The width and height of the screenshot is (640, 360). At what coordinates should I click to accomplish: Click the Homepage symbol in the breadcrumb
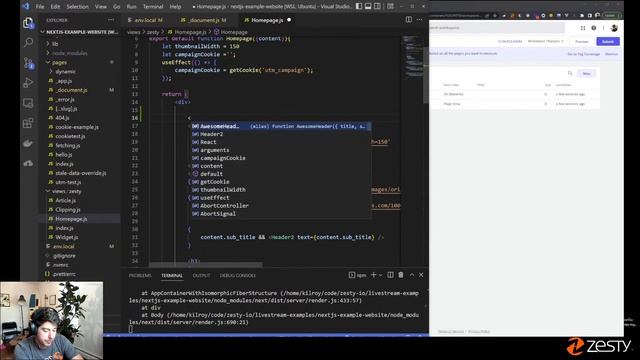[x=231, y=32]
